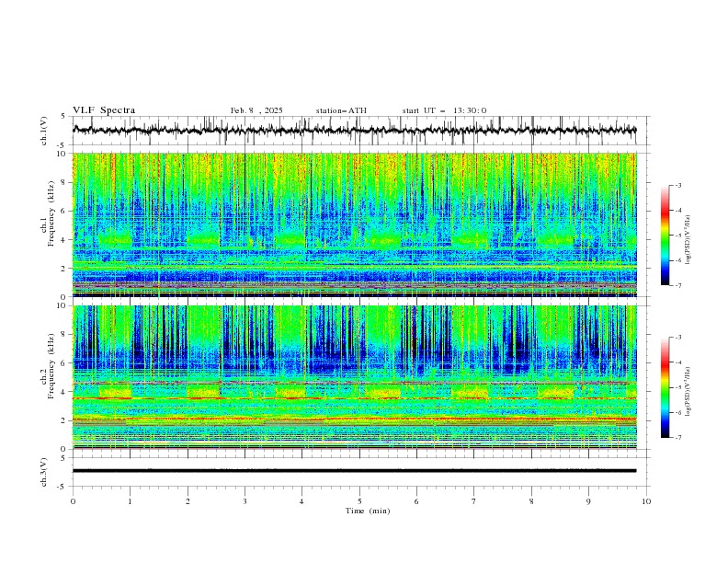
Task: Click time axis tick label "0"
Action: (x=73, y=501)
